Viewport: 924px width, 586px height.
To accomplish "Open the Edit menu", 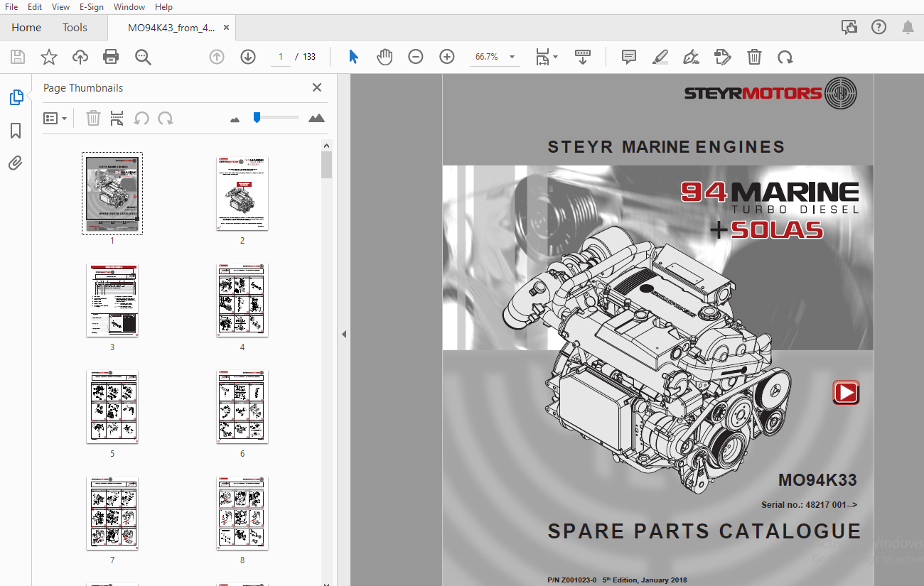I will pyautogui.click(x=34, y=7).
